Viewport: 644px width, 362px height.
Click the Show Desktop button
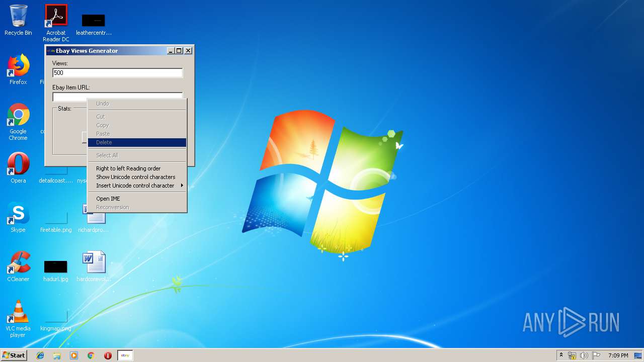[638, 355]
